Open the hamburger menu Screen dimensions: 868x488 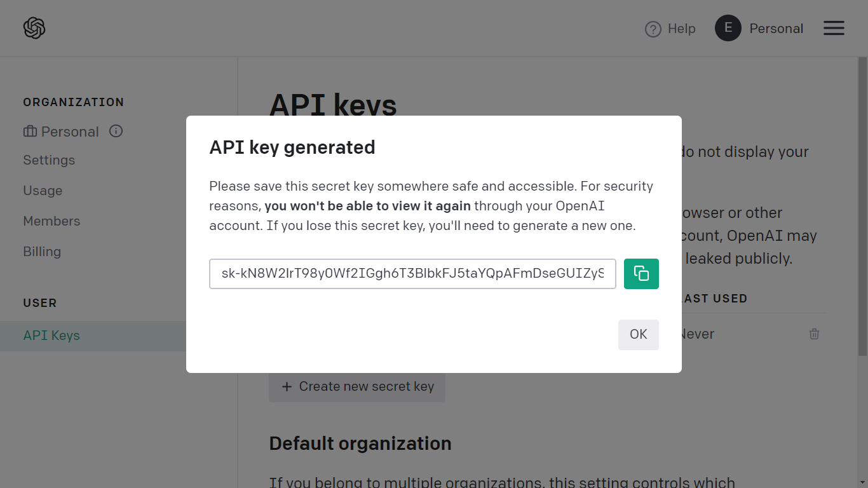(x=834, y=28)
